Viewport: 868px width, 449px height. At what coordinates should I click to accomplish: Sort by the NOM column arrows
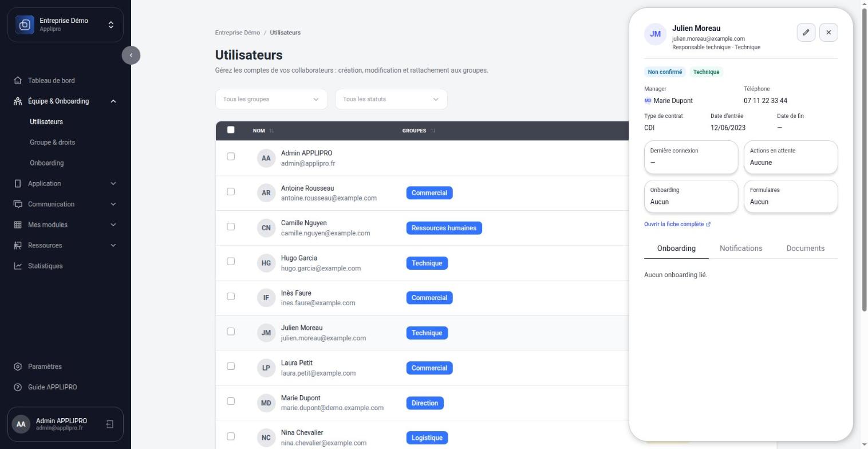tap(271, 131)
